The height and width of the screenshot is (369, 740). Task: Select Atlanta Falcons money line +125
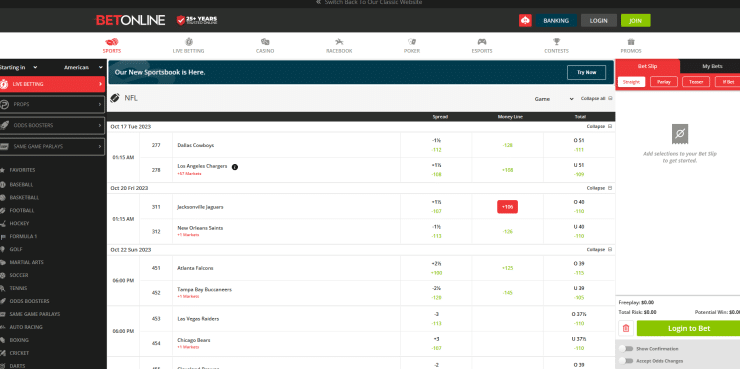(x=507, y=268)
